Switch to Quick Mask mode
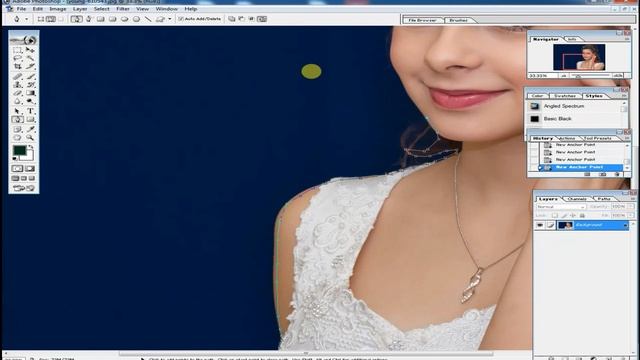Viewport: 640px width, 360px height. click(30, 169)
